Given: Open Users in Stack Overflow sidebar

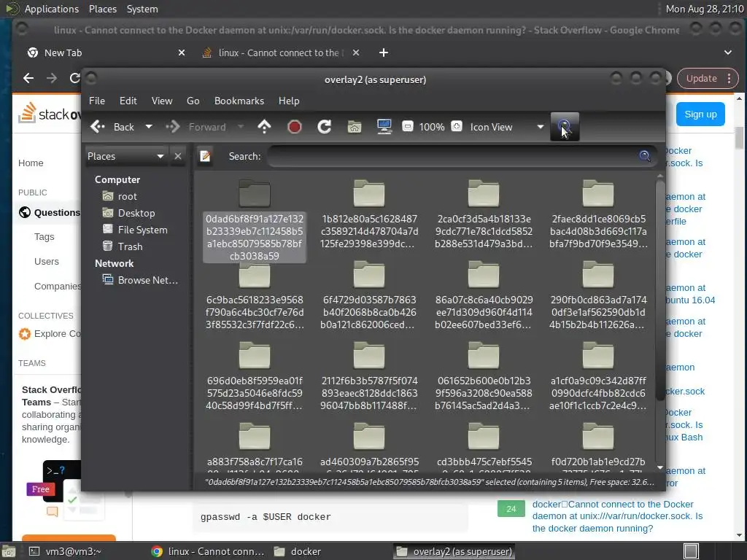Looking at the screenshot, I should [x=46, y=262].
